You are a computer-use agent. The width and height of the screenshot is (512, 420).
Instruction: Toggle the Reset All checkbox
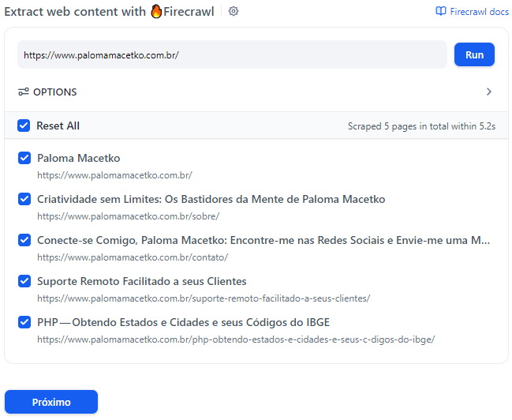[24, 126]
